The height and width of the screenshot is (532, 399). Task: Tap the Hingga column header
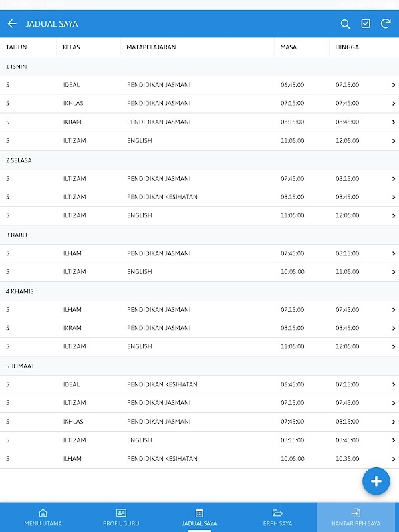(346, 47)
